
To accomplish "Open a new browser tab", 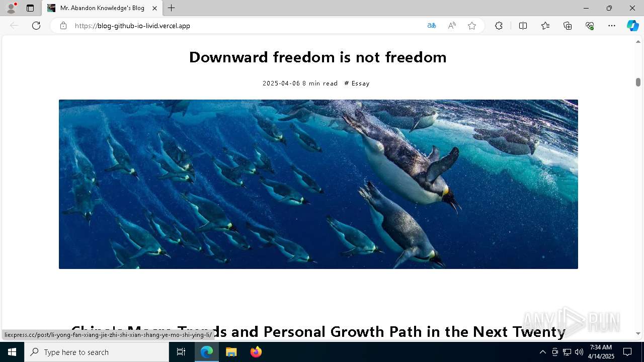I will point(172,8).
